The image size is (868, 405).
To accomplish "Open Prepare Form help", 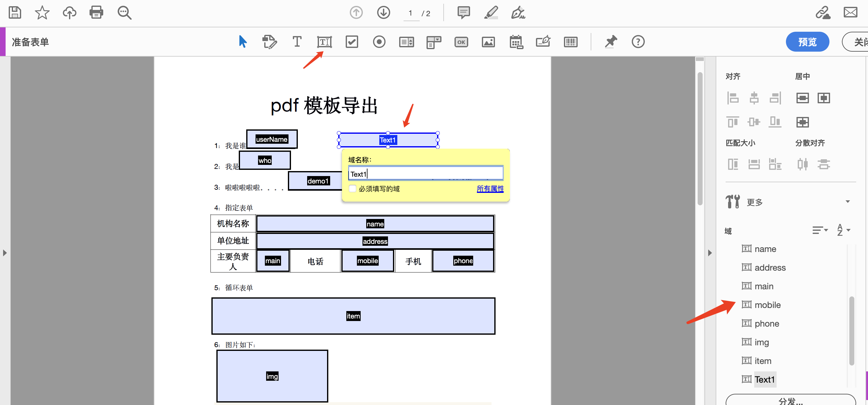I will point(638,41).
